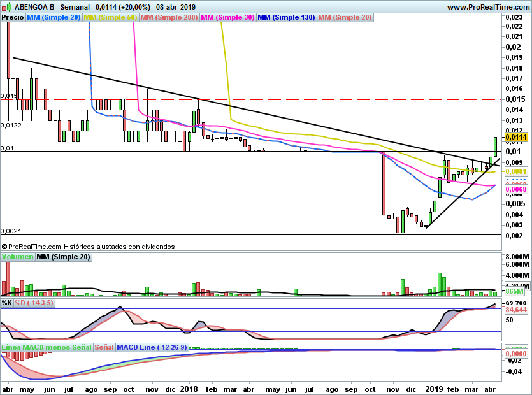Viewport: 532px width, 395px height.
Task: Click the 0,0114 (+20,00%) quote in header
Action: tap(123, 7)
